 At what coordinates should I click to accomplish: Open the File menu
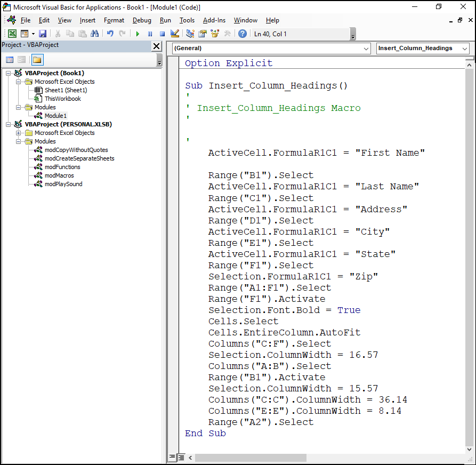pos(26,20)
